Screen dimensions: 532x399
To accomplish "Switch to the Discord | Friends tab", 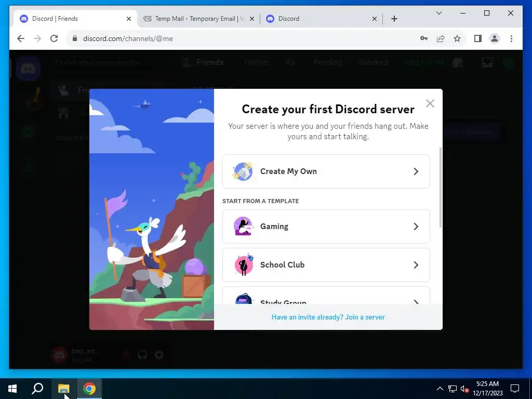I will point(75,19).
